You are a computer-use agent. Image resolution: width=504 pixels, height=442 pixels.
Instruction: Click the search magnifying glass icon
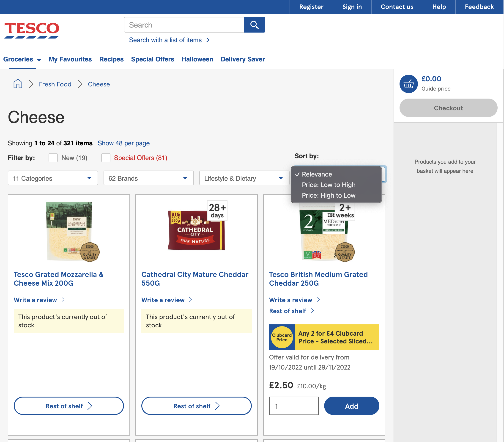(x=255, y=25)
